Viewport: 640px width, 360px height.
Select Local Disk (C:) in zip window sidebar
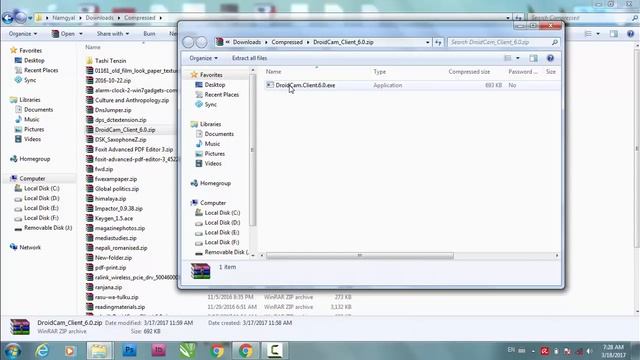(x=222, y=213)
